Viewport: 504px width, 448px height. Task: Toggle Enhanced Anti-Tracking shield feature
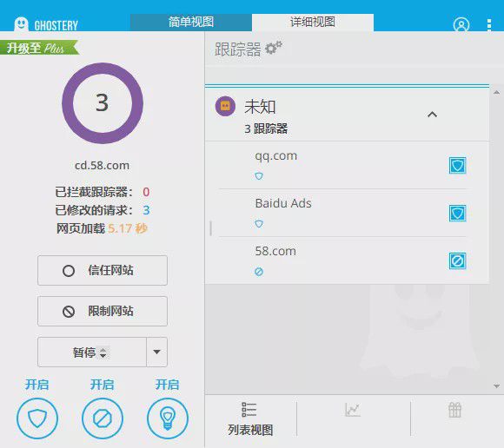coord(37,418)
